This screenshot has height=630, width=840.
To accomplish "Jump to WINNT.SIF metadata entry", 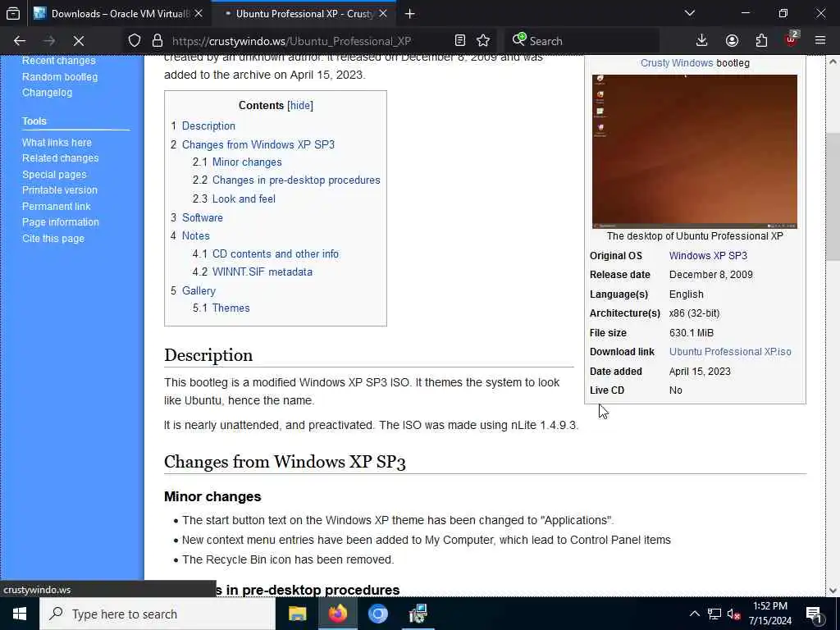I will pyautogui.click(x=262, y=272).
